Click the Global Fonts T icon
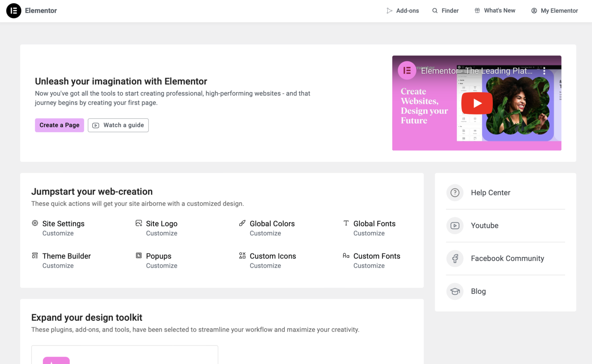Screen dimensions: 592x364 [x=346, y=223]
